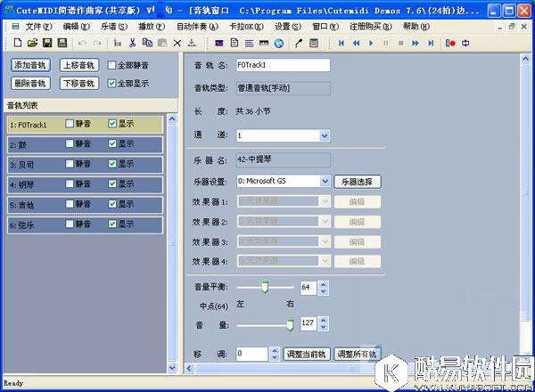This screenshot has width=535, height=392.
Task: Click the Delete X icon
Action: tap(177, 44)
